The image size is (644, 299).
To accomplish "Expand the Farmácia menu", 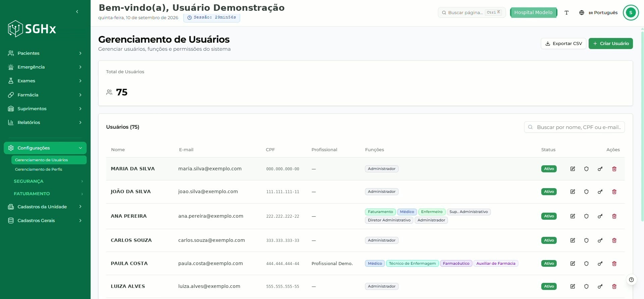I will (x=45, y=95).
